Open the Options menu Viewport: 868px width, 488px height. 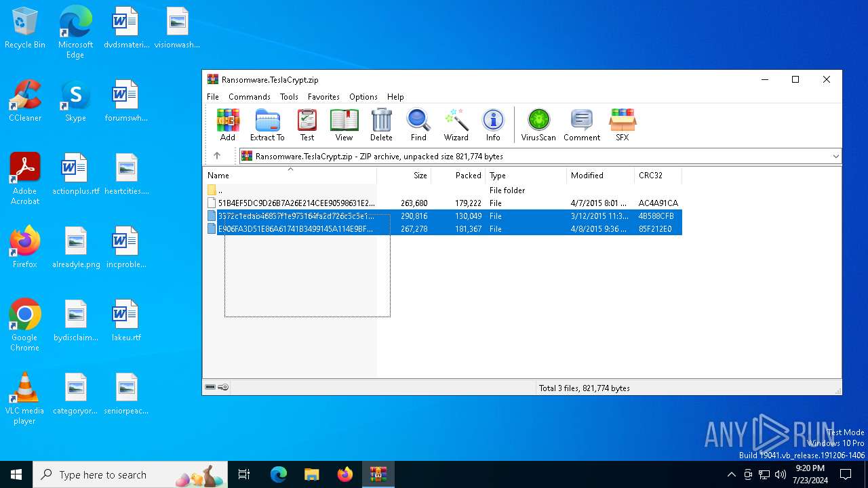point(363,97)
